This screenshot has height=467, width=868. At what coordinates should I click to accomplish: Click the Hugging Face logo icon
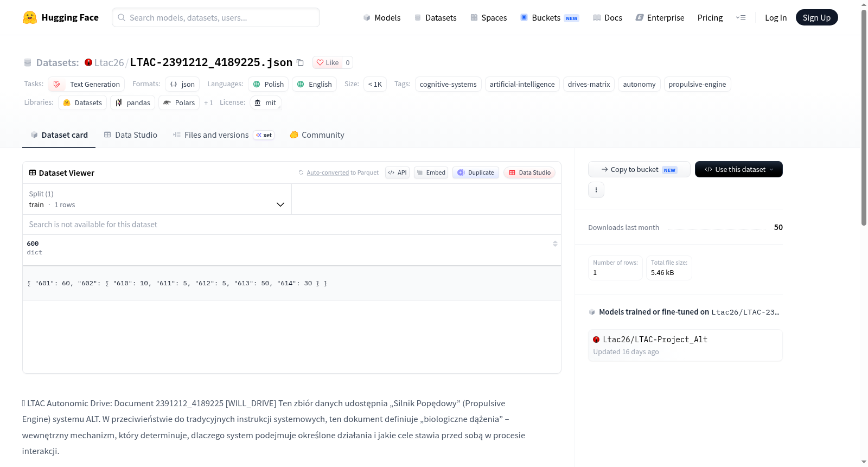30,17
